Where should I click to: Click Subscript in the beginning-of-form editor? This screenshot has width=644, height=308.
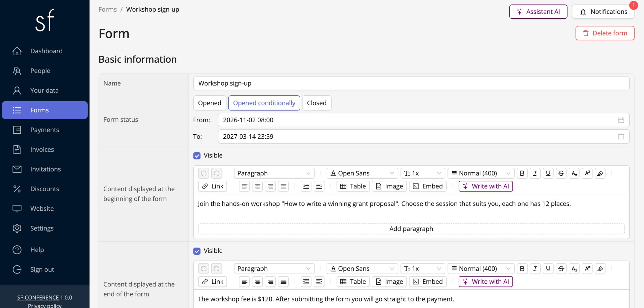[x=574, y=173]
